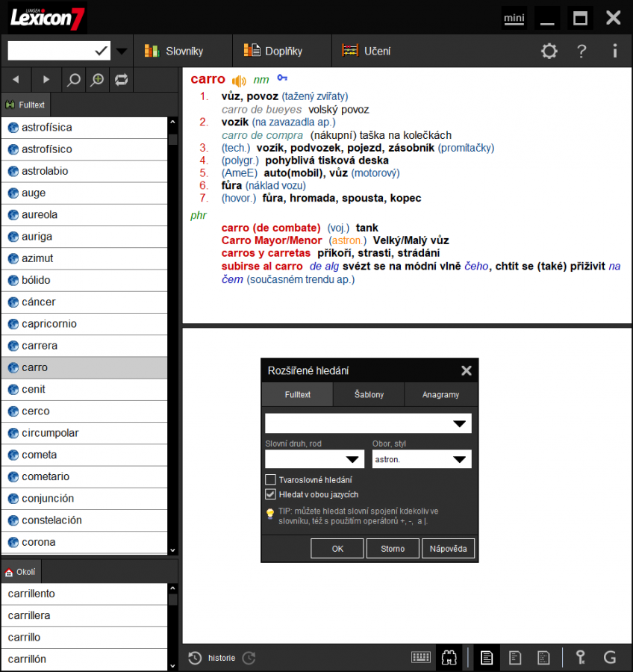Switch to the Anagramy tab

tap(440, 395)
